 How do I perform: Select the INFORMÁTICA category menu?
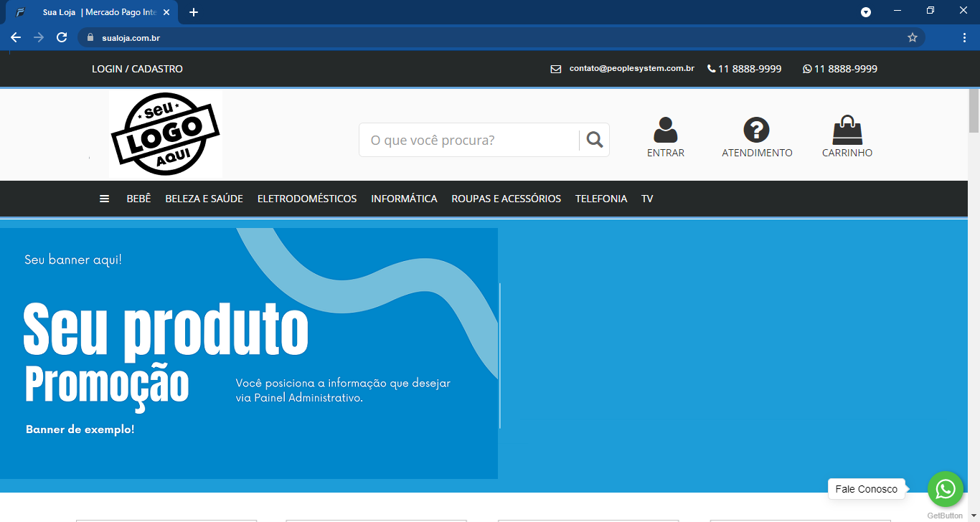(404, 198)
